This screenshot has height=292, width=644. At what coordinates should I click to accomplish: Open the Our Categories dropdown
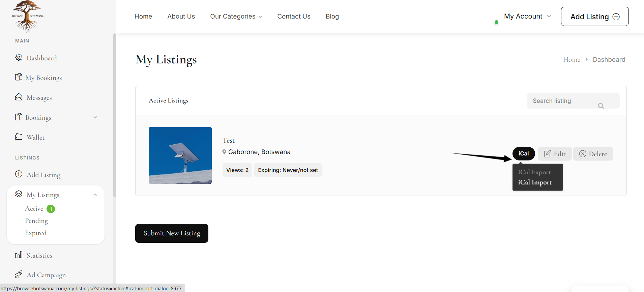236,17
